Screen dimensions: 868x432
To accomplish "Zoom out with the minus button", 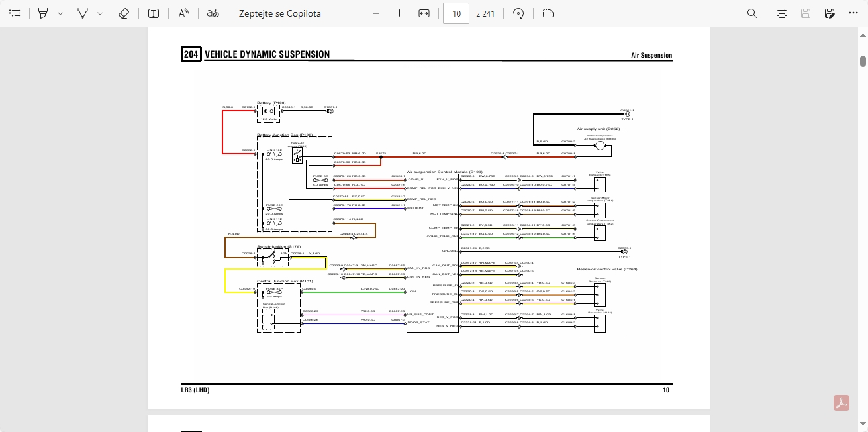I will pos(376,13).
